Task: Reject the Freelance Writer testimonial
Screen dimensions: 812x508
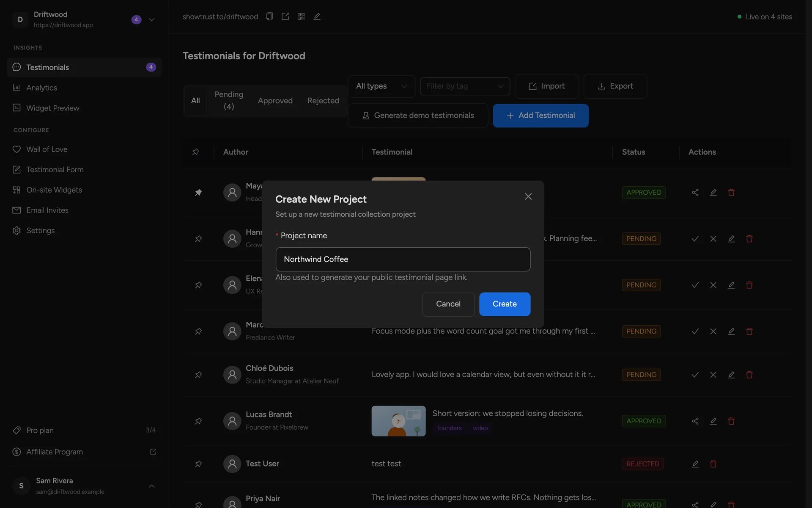Action: [713, 331]
